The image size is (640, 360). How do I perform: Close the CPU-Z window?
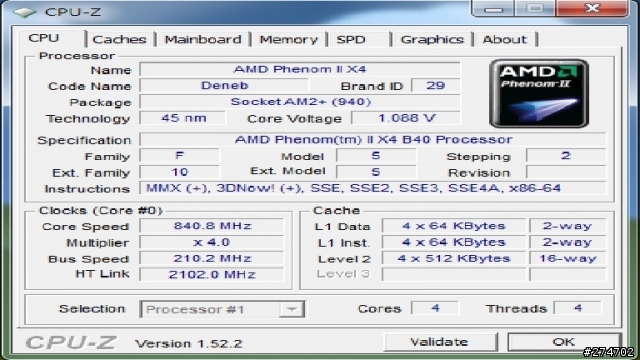tap(592, 8)
